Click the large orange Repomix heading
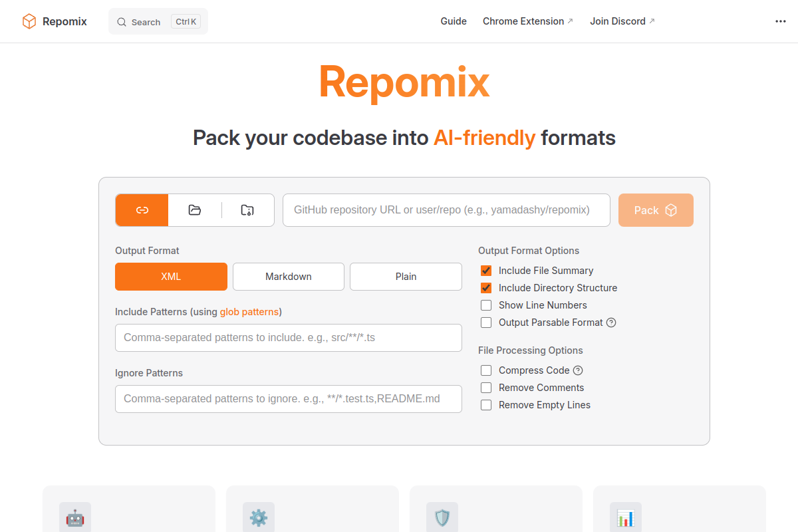The width and height of the screenshot is (798, 532). tap(404, 82)
